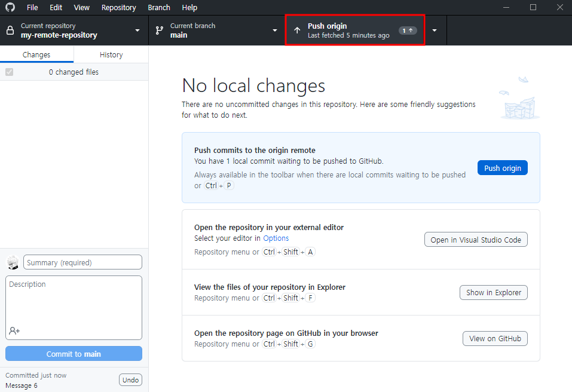Image resolution: width=572 pixels, height=392 pixels.
Task: Click the user avatar beside Summary
Action: 13,262
